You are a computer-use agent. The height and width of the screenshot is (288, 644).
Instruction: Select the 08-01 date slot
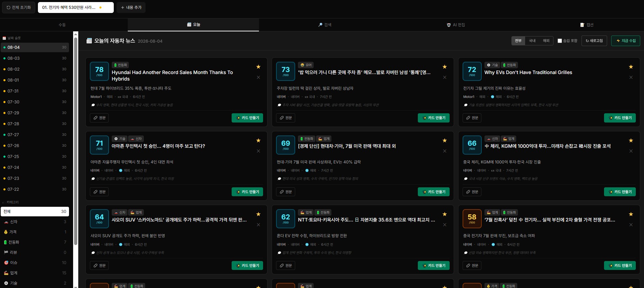35,80
